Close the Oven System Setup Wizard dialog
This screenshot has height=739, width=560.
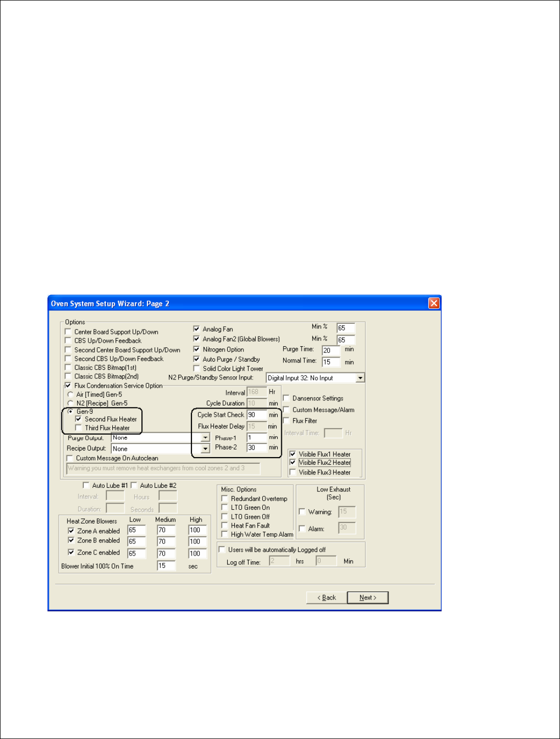pyautogui.click(x=434, y=303)
